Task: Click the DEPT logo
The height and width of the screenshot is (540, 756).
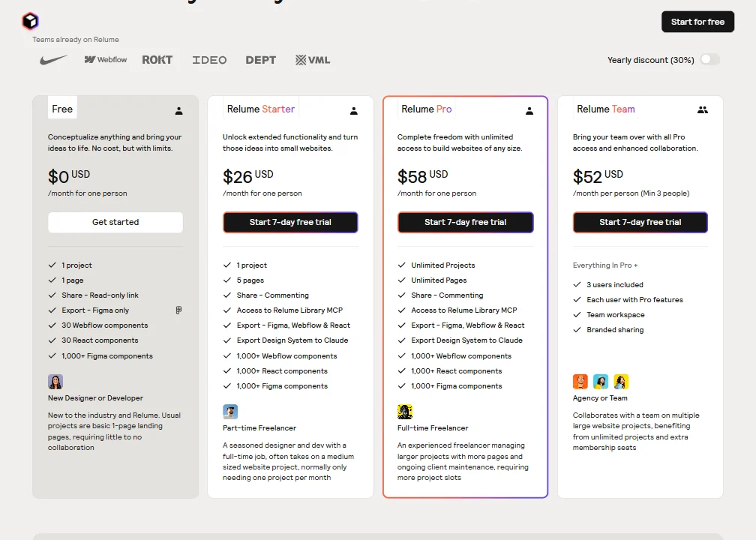Action: tap(261, 60)
